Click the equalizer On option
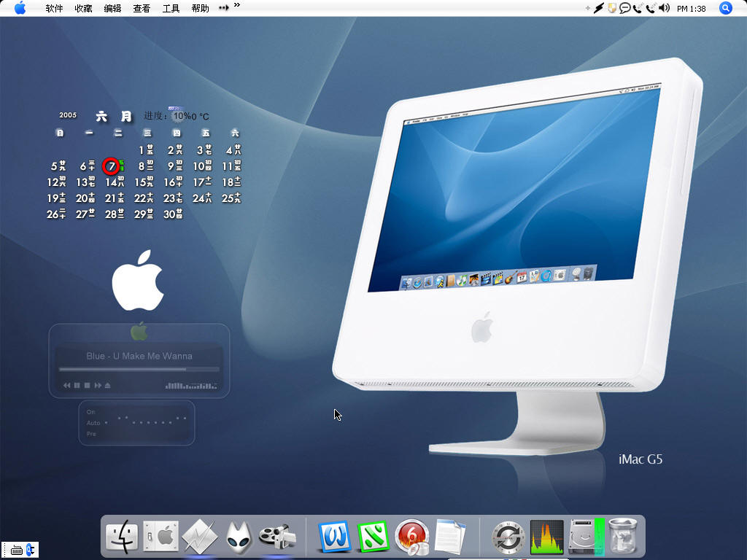 click(90, 412)
